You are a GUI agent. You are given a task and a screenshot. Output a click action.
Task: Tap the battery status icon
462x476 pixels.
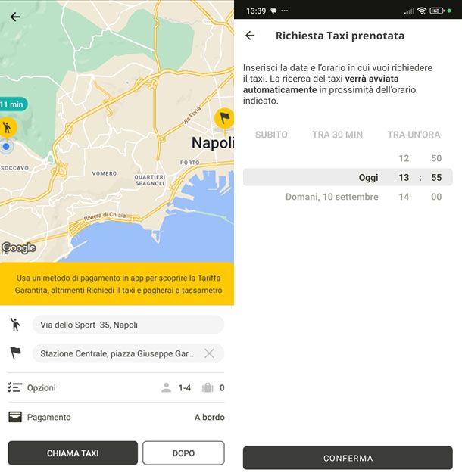(437, 11)
